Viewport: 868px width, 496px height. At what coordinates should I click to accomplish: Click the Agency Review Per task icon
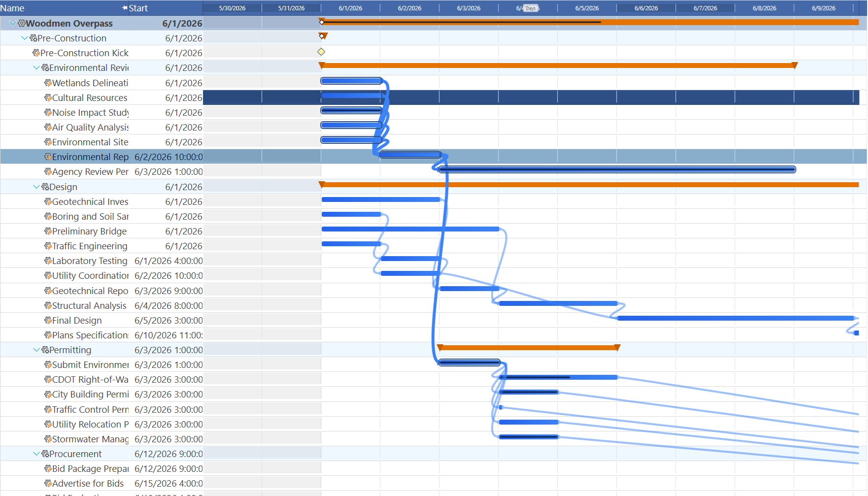point(48,171)
